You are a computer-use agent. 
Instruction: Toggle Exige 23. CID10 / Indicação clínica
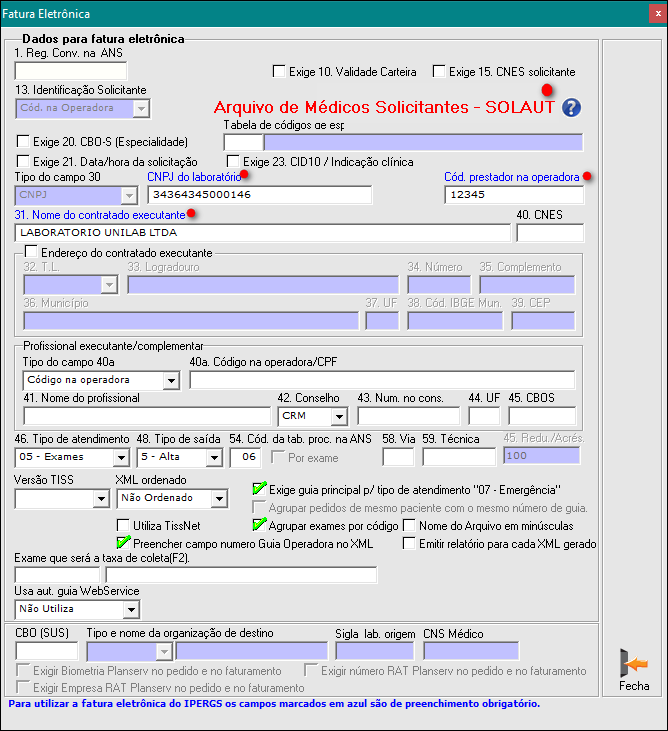click(233, 161)
